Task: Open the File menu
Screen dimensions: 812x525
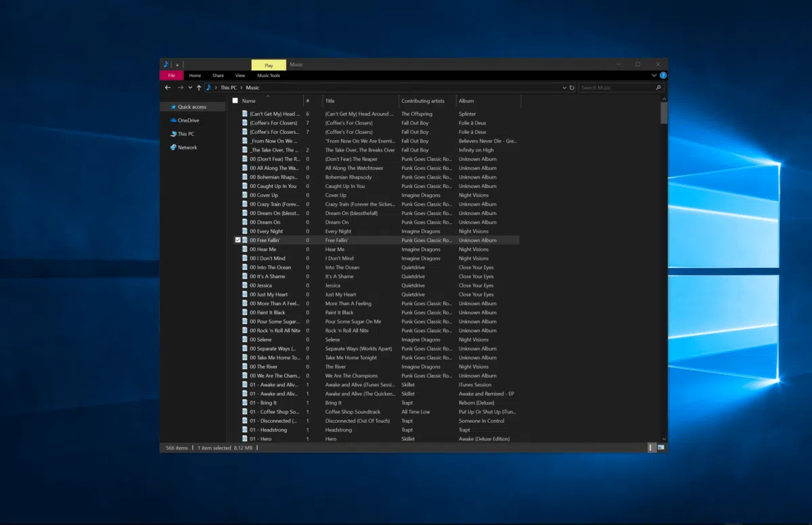Action: click(171, 75)
